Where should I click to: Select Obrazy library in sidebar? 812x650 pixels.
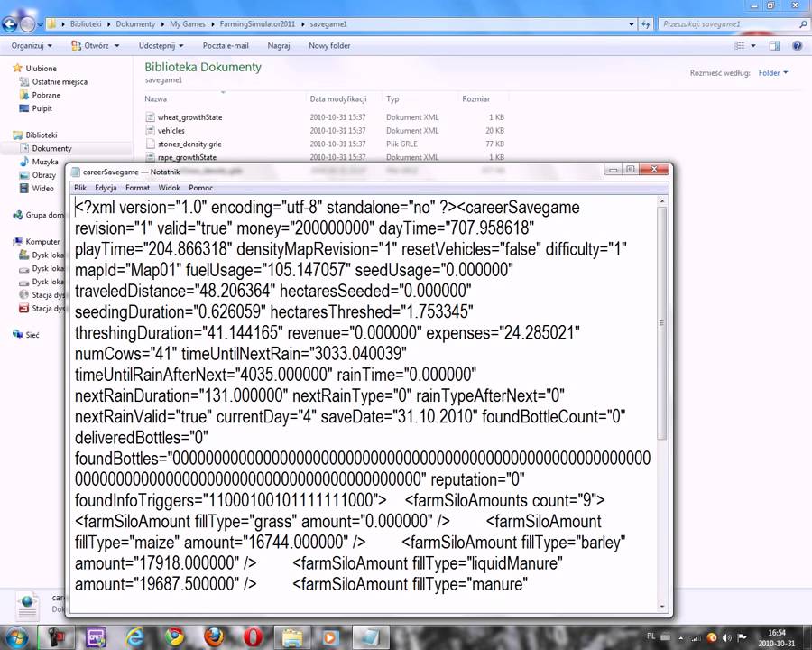(x=44, y=175)
